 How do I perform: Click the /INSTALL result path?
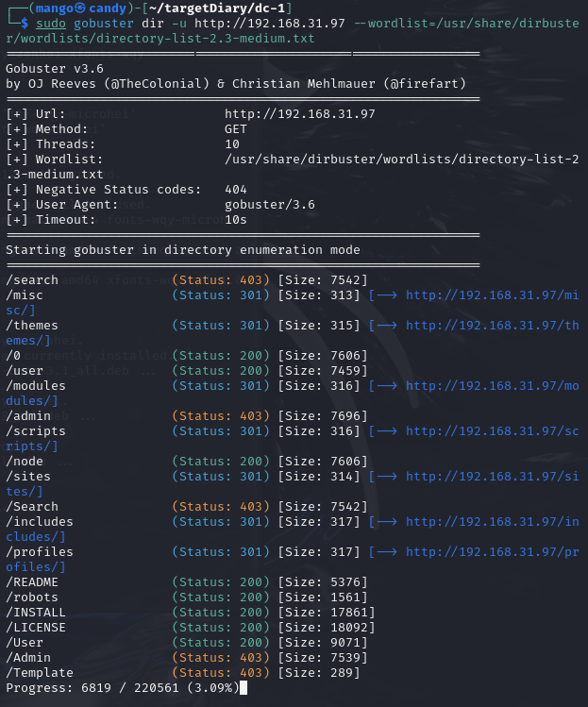pos(36,612)
